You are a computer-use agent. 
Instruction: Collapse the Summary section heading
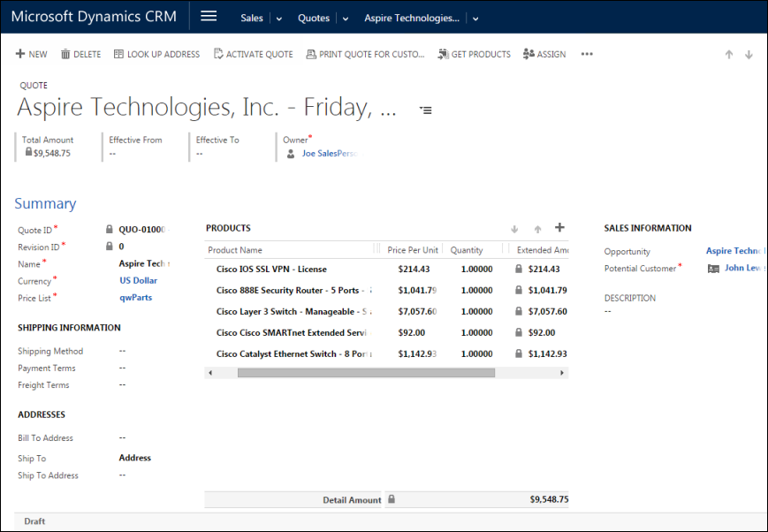point(45,204)
